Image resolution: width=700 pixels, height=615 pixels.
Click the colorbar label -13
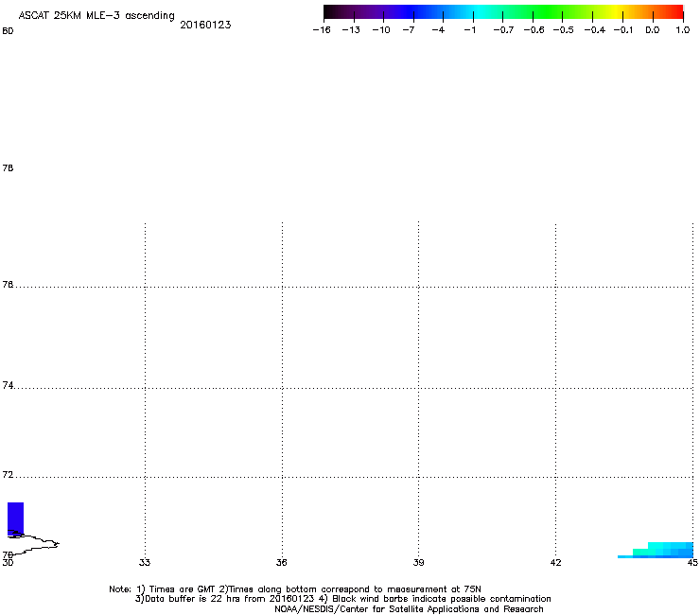coord(351,30)
